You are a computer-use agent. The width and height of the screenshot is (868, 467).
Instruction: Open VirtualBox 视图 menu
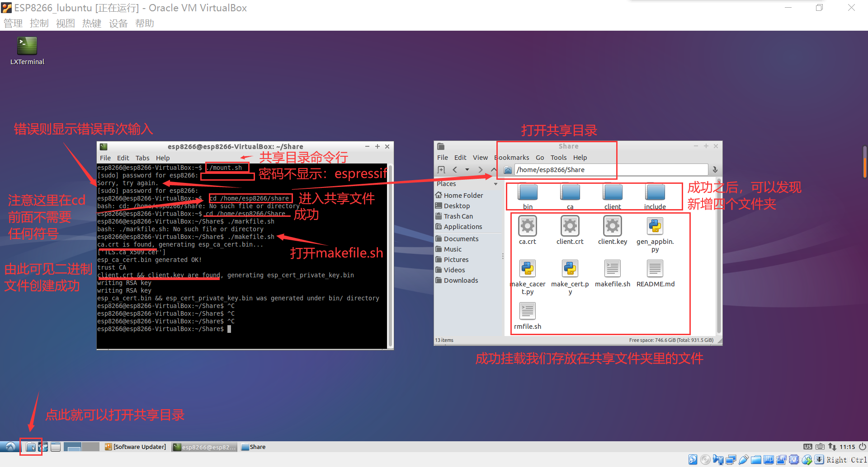point(66,23)
